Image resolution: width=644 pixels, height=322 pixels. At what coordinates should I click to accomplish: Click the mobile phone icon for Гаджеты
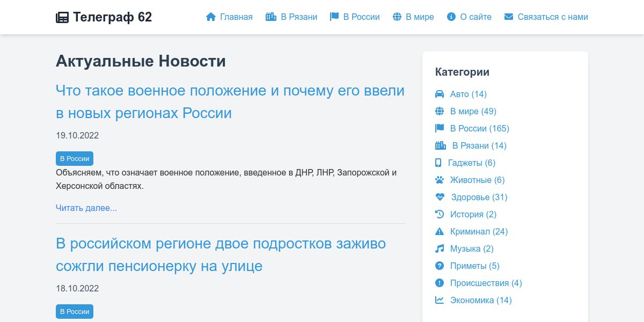(438, 163)
